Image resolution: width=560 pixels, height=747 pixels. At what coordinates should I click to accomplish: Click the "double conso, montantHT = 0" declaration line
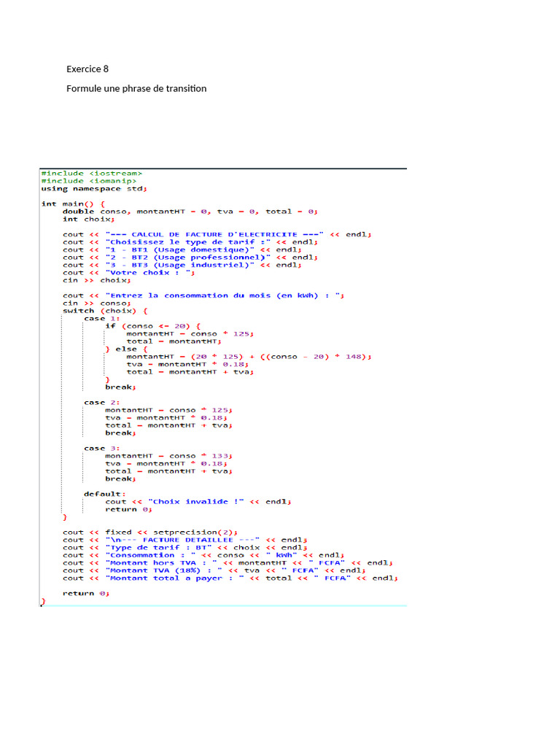[x=190, y=212]
